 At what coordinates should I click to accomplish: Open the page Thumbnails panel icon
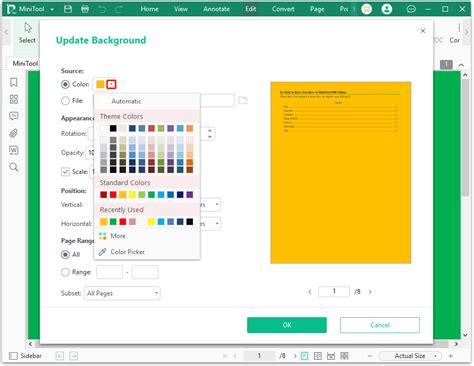coord(14,99)
